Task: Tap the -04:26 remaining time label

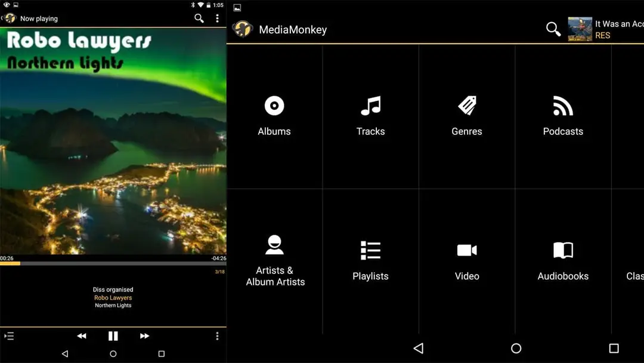Action: (218, 258)
